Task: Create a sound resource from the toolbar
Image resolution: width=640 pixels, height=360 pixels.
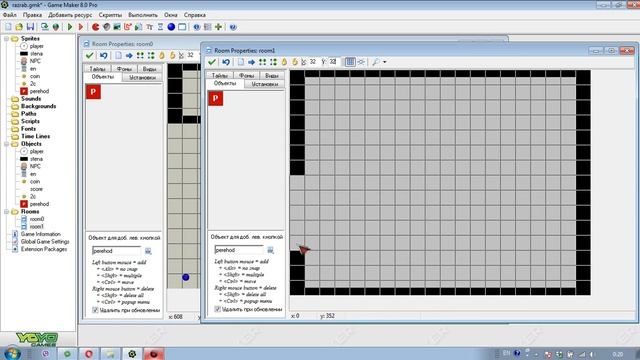Action: coord(107,27)
